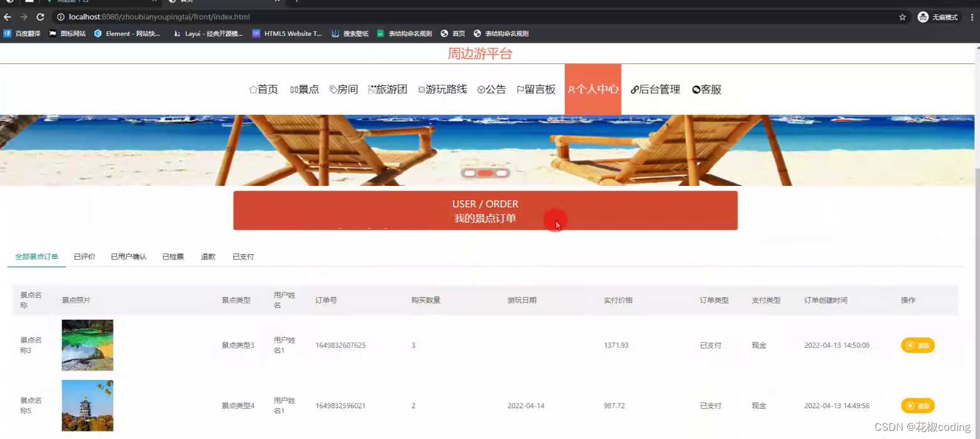The height and width of the screenshot is (439, 980).
Task: Open the 百度翻译 bookmark
Action: [x=22, y=34]
